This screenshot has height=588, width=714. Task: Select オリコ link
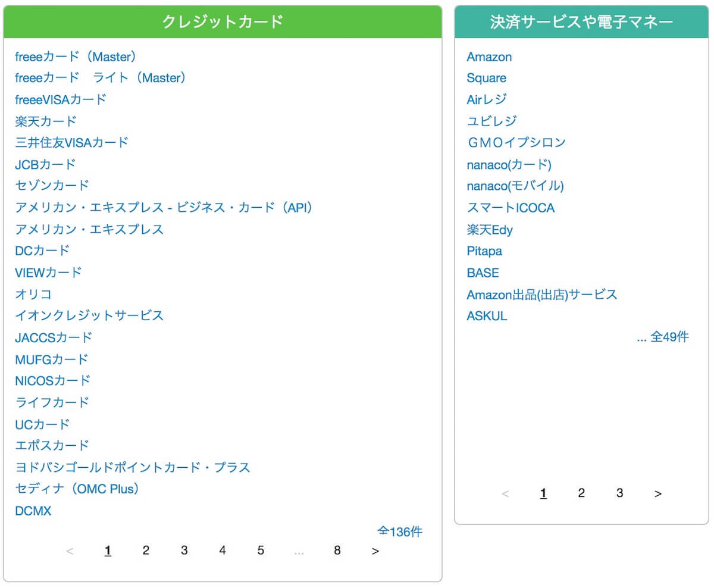[x=33, y=294]
